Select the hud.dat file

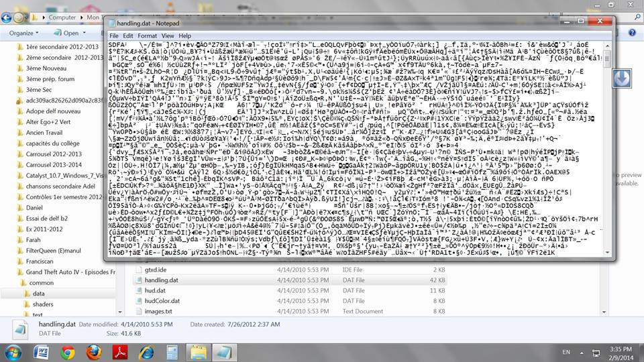[x=155, y=290]
